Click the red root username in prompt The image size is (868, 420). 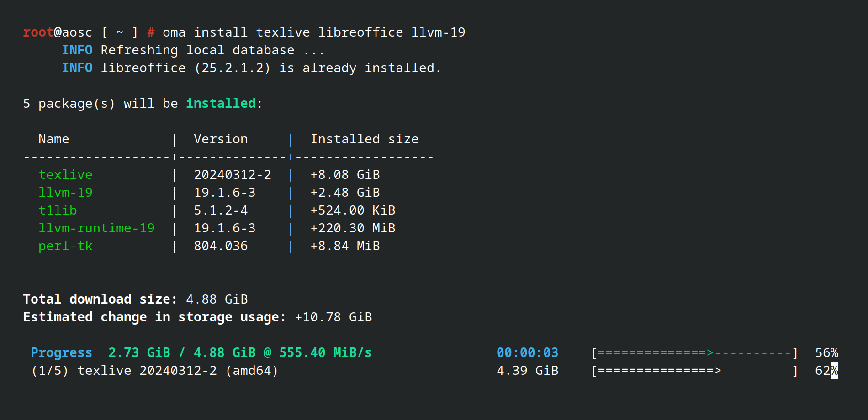[x=38, y=32]
